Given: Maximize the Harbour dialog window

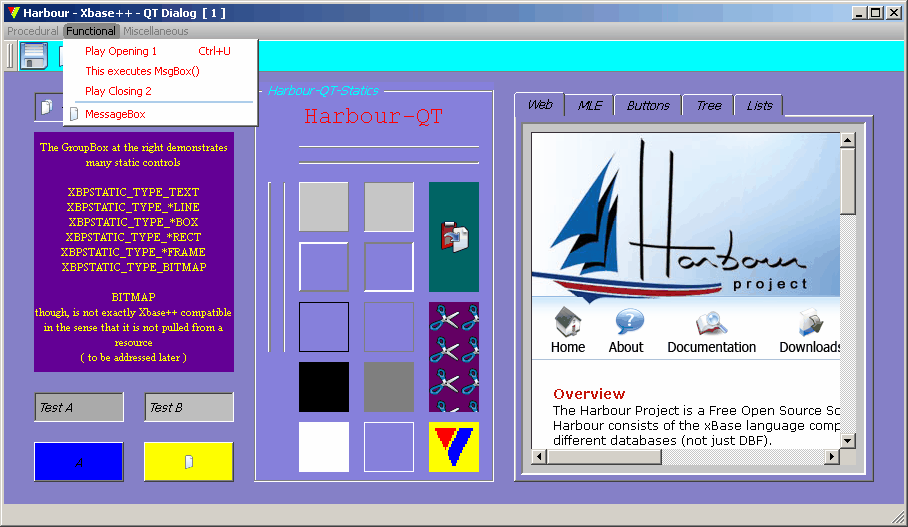Looking at the screenshot, I should pos(876,13).
